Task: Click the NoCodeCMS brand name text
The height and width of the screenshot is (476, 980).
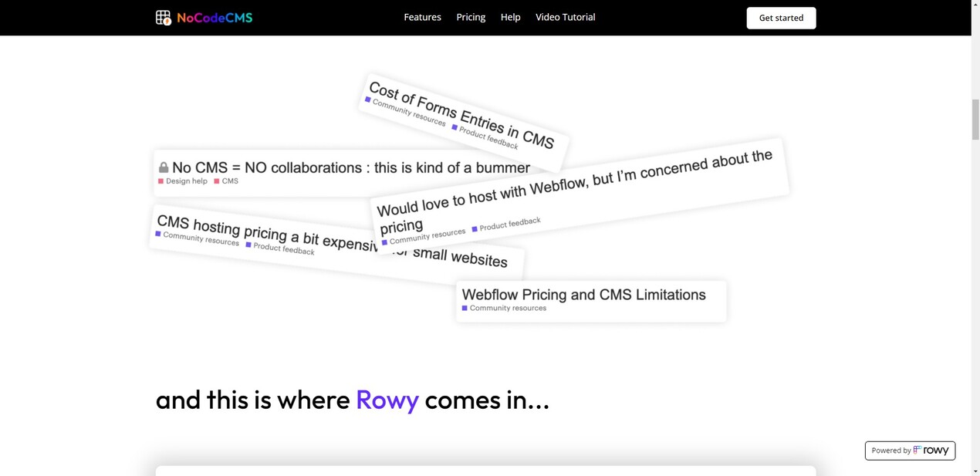Action: click(215, 18)
